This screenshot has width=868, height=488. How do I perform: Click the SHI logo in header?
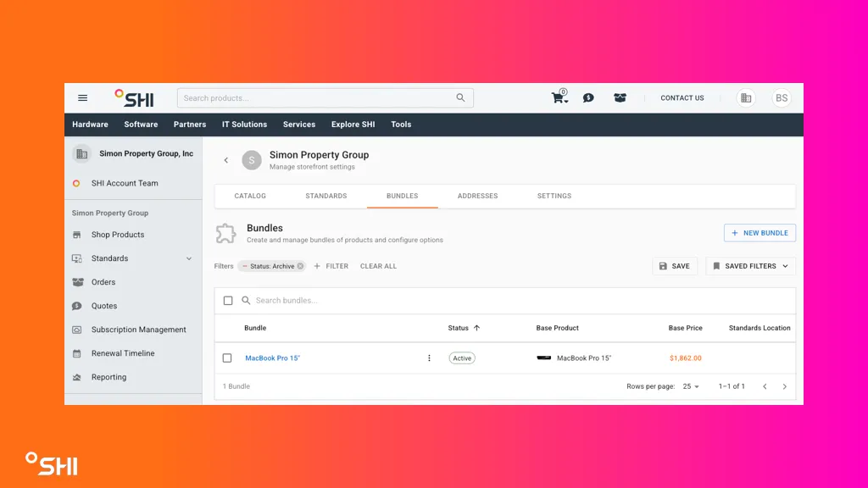[x=134, y=98]
